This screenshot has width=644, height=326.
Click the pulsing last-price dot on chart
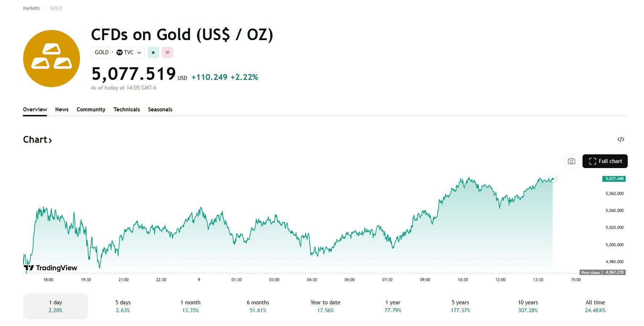[x=553, y=179]
